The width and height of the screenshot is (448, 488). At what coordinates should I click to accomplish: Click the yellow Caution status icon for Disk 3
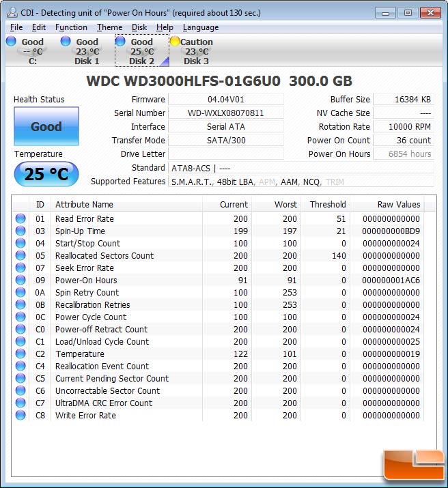[175, 42]
